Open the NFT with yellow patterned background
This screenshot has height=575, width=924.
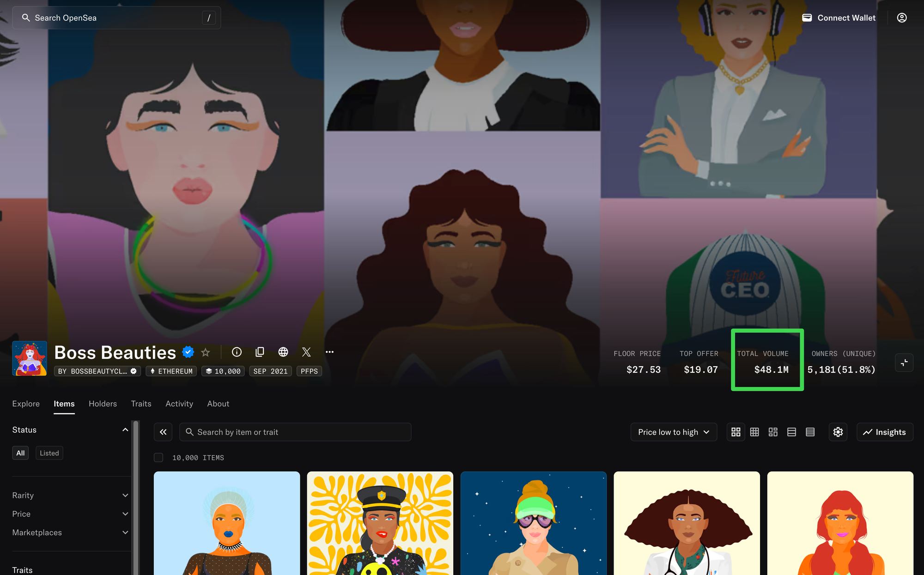(380, 523)
